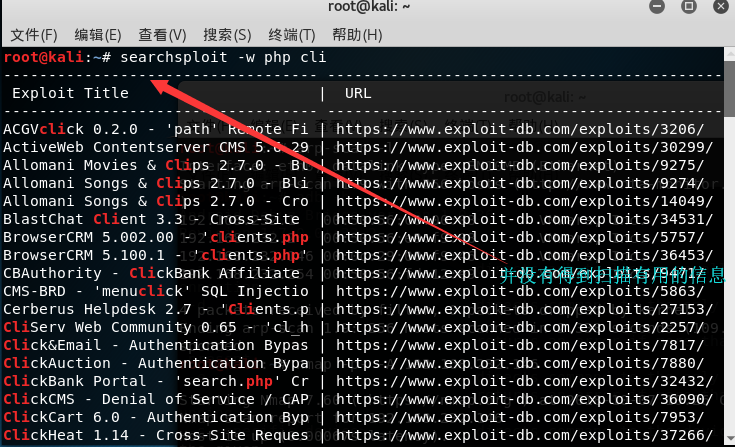735x447 pixels.
Task: Open the 编辑(E) menu
Action: (x=98, y=35)
